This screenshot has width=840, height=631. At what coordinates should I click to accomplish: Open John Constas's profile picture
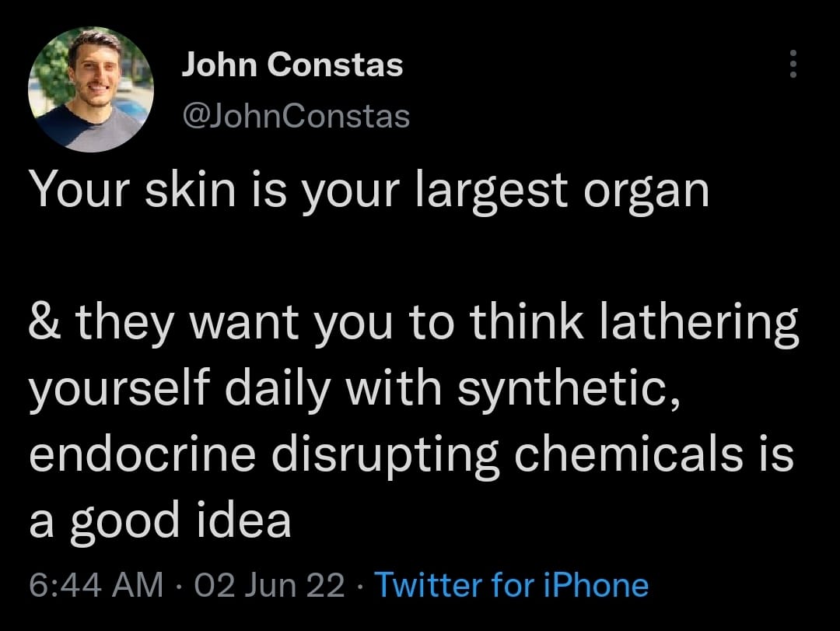(x=91, y=89)
